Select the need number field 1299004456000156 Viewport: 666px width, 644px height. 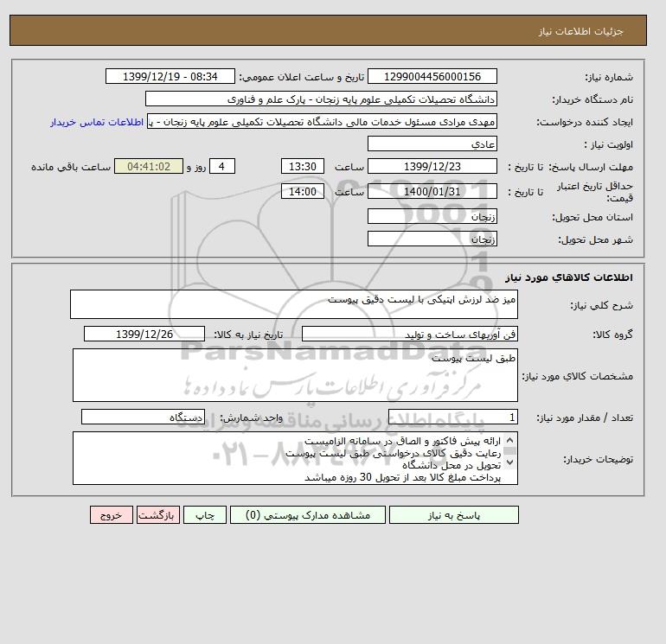(432, 76)
